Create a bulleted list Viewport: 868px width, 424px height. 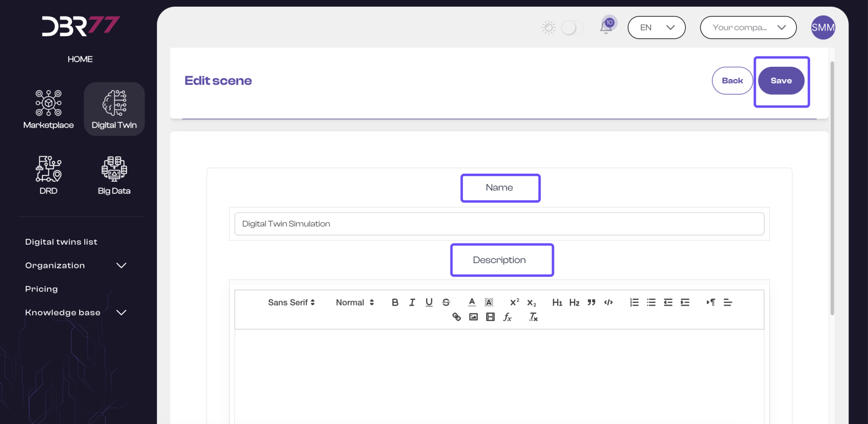pos(651,302)
